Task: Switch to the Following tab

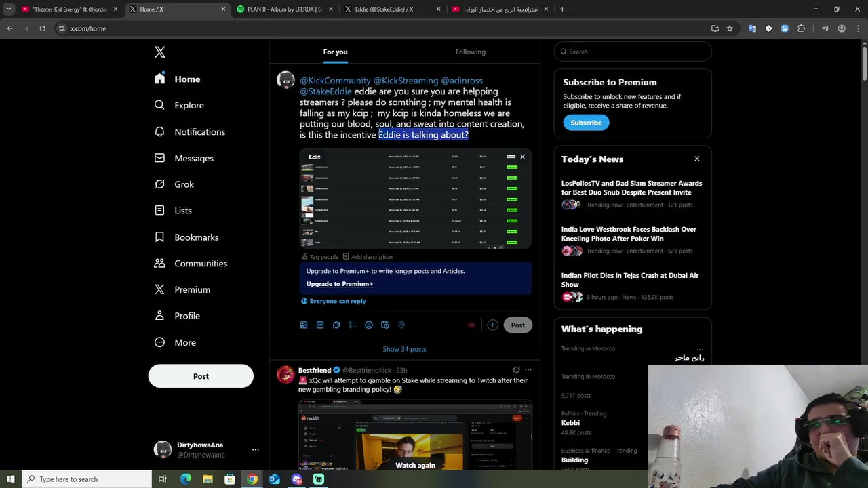Action: 471,52
